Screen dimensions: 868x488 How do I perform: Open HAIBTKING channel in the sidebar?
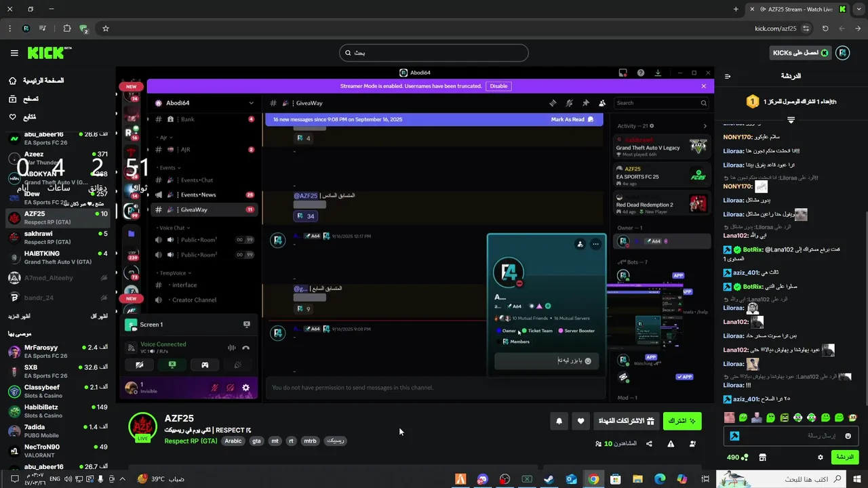[58, 258]
